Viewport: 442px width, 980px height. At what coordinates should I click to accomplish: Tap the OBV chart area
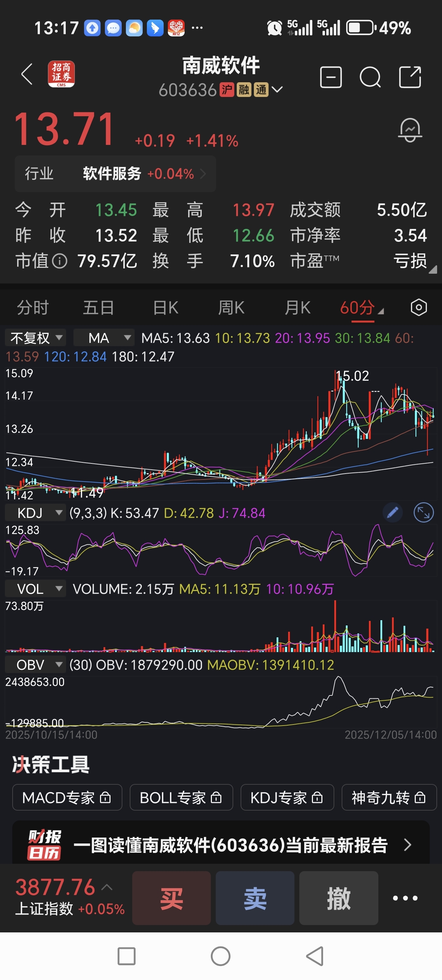(220, 702)
